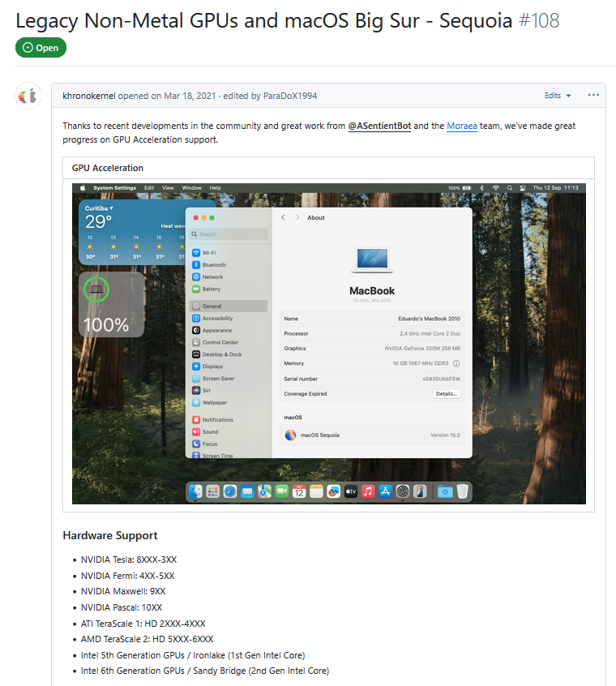Open System Settings gear in the dock
This screenshot has width=616, height=686.
pos(403,491)
